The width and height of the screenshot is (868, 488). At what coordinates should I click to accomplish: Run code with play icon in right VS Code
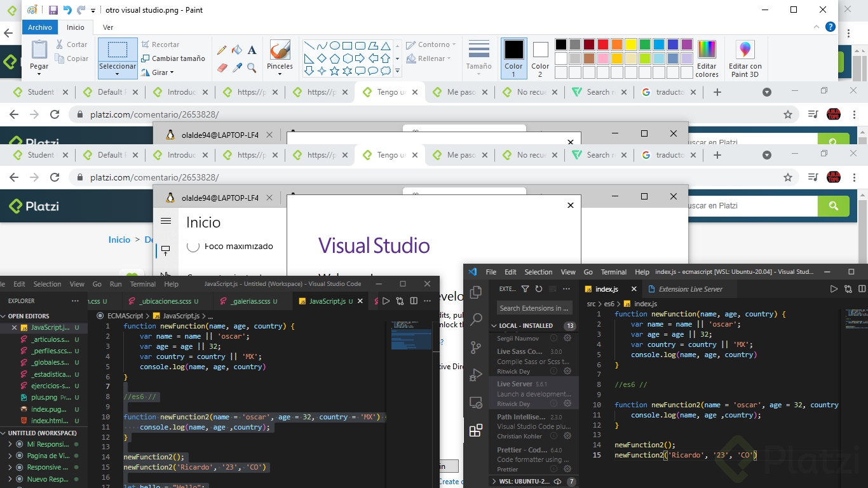[x=834, y=289]
